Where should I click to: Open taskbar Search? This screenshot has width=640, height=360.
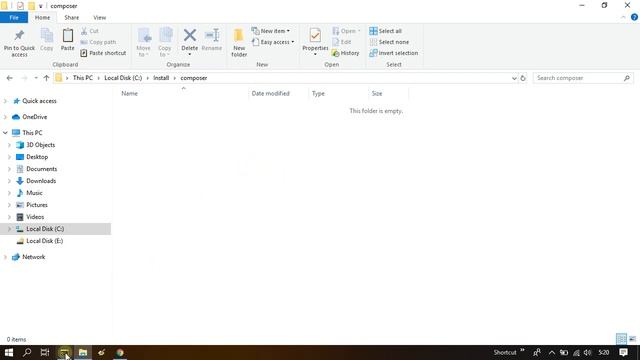[x=27, y=353]
